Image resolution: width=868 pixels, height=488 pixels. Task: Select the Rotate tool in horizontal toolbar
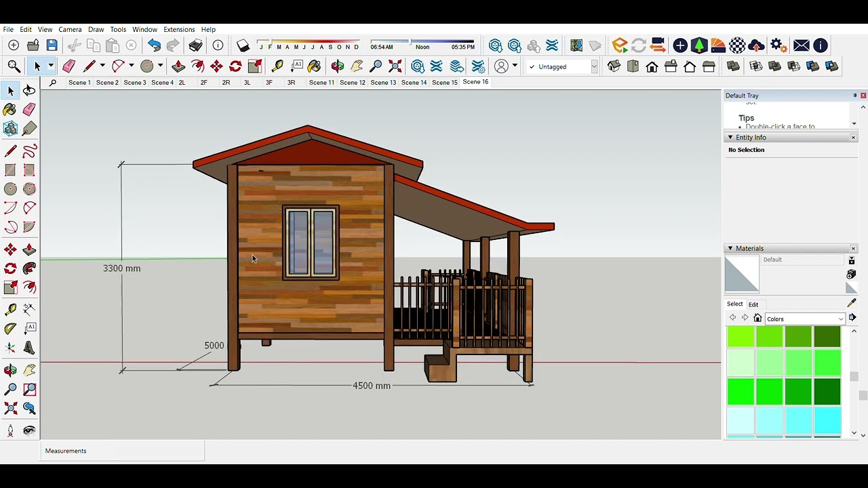[x=235, y=66]
